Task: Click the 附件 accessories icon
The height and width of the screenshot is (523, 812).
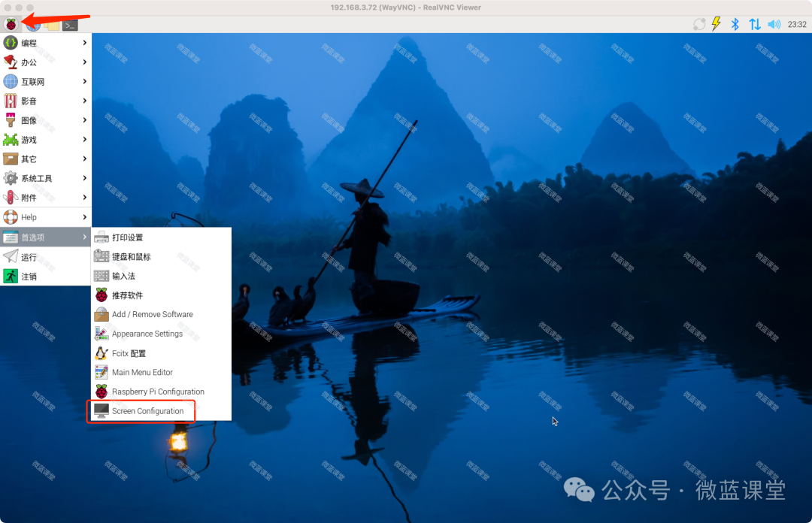Action: click(11, 198)
